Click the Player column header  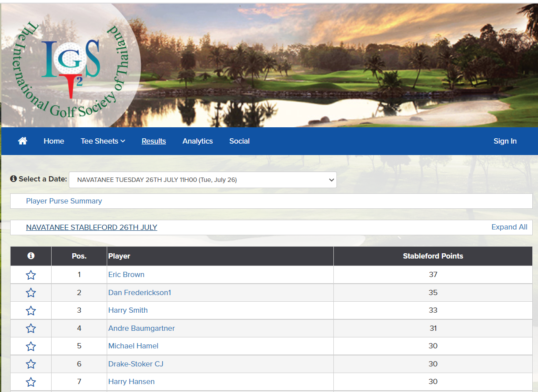click(220, 256)
